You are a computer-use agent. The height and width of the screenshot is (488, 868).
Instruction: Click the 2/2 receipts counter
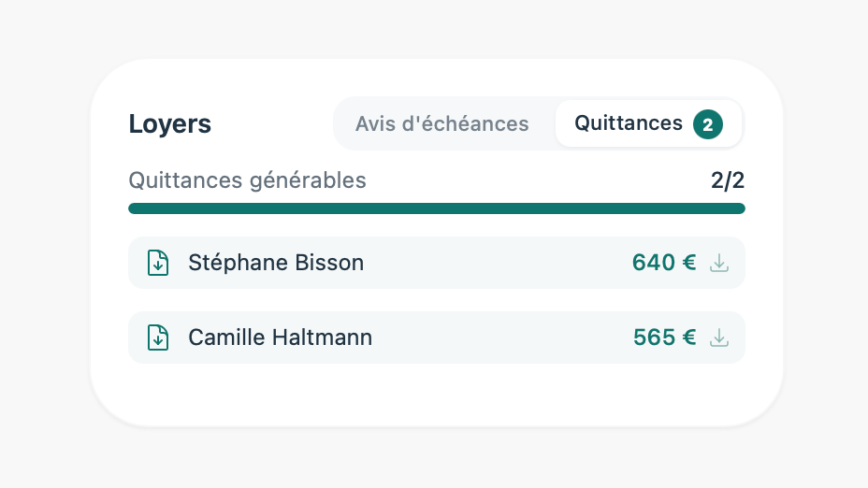(x=728, y=180)
